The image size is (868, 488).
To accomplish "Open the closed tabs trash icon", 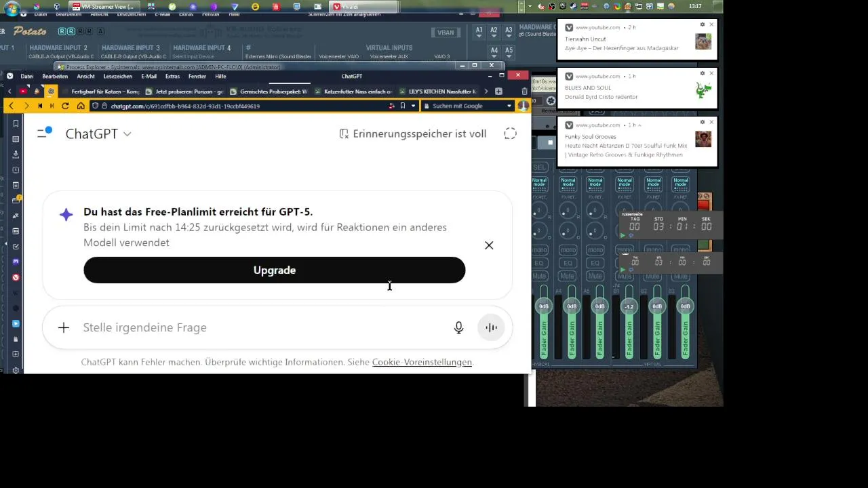I will (x=524, y=91).
